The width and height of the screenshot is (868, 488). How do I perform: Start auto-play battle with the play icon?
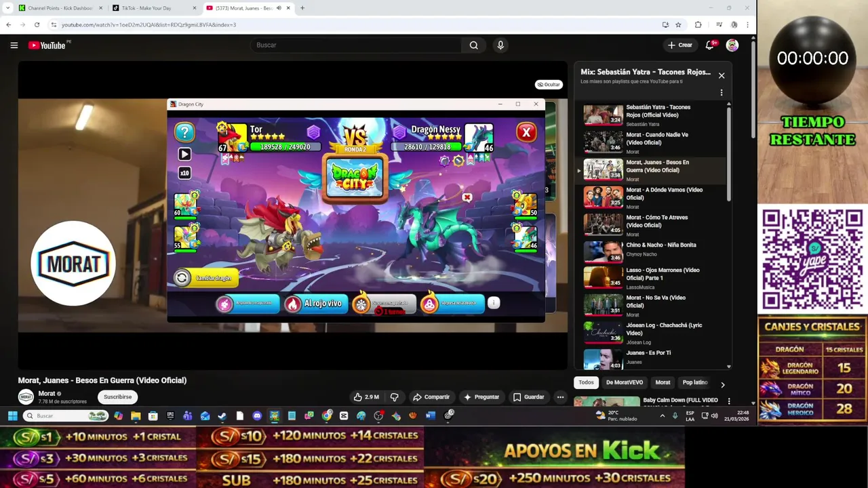pos(184,154)
